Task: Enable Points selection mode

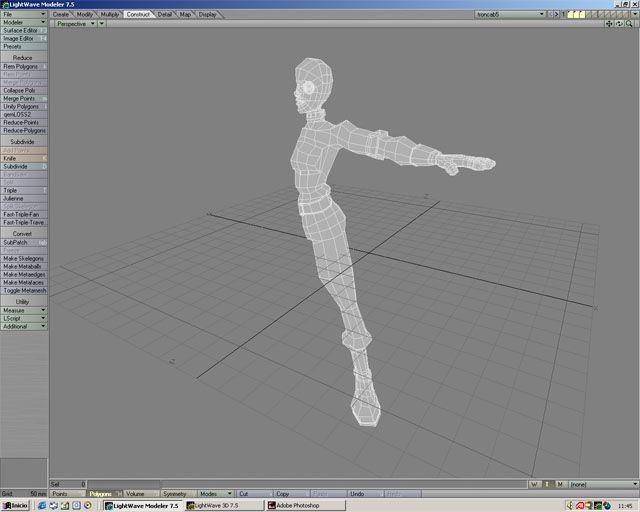Action: pos(68,494)
